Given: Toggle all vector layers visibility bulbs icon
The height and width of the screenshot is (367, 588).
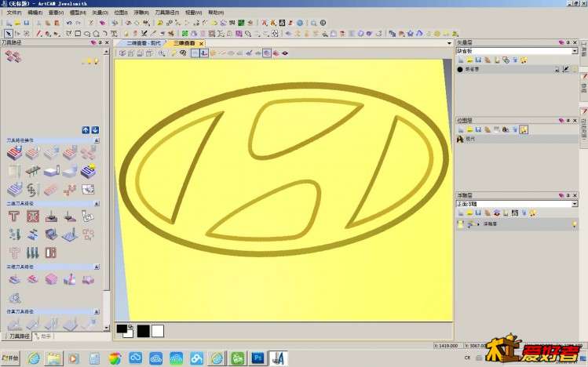Looking at the screenshot, I should [x=524, y=60].
